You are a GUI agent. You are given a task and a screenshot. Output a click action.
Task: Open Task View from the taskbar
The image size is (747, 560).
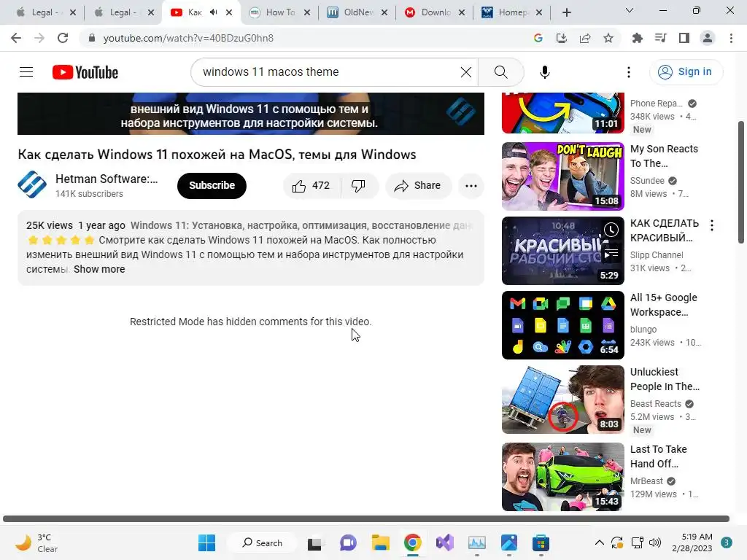click(x=315, y=542)
